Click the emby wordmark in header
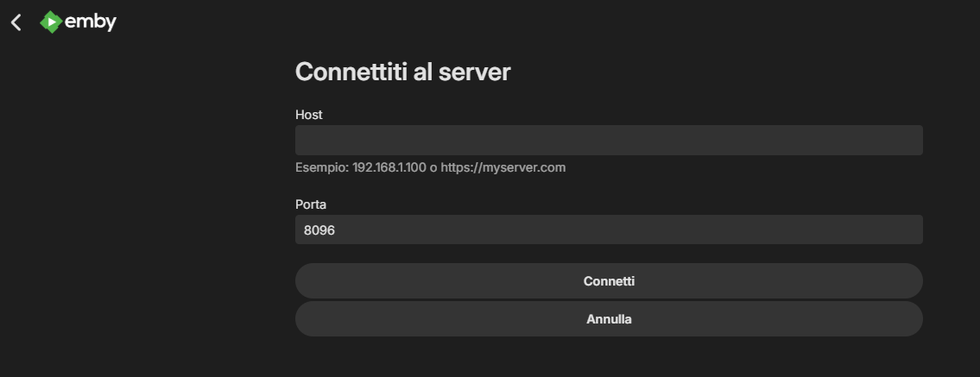 click(x=91, y=22)
